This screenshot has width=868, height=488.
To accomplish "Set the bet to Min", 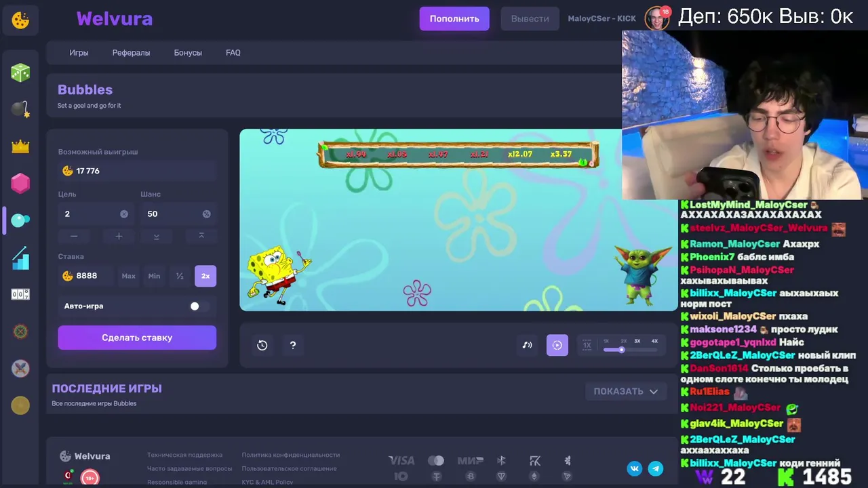I will click(154, 276).
